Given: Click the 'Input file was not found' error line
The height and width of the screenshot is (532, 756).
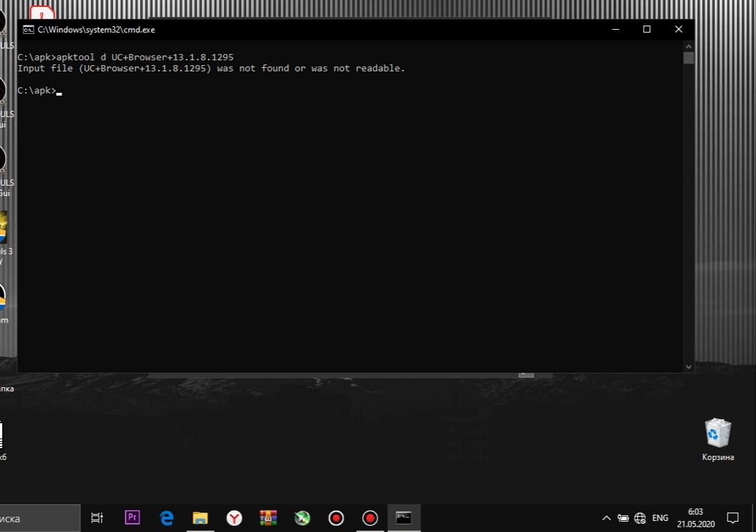Looking at the screenshot, I should [x=211, y=69].
